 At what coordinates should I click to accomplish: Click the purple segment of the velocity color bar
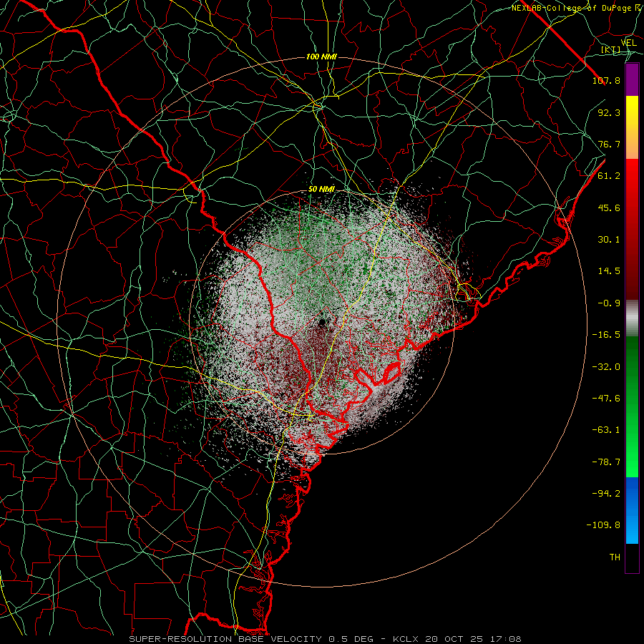tap(632, 79)
